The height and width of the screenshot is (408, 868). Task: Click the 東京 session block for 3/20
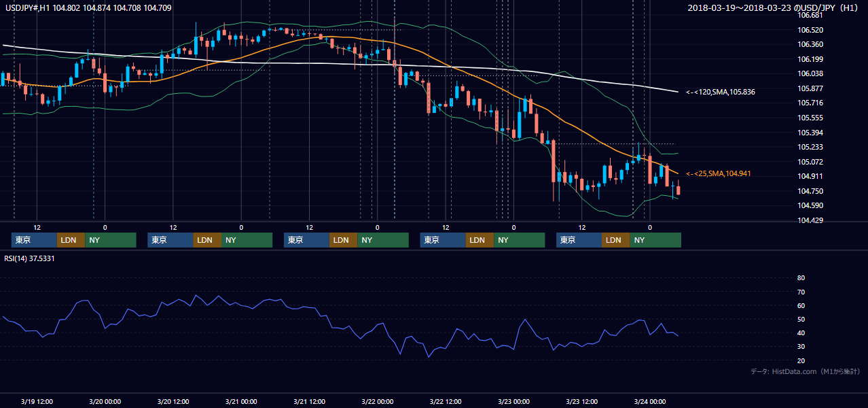pos(170,240)
